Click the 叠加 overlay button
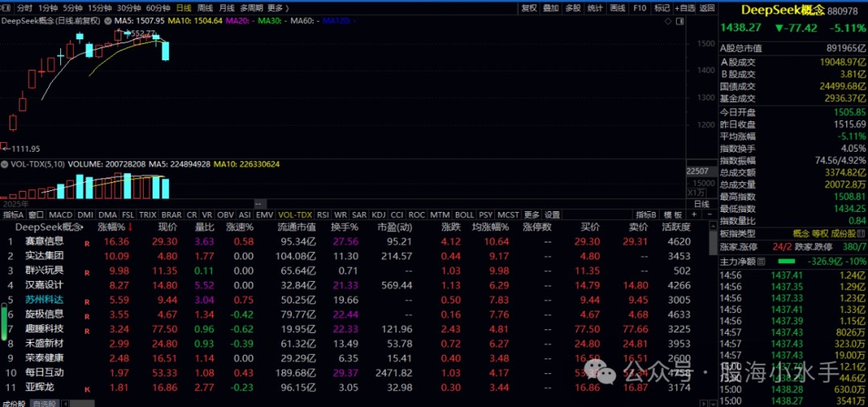Viewport: 868px width, 407px height. (551, 8)
